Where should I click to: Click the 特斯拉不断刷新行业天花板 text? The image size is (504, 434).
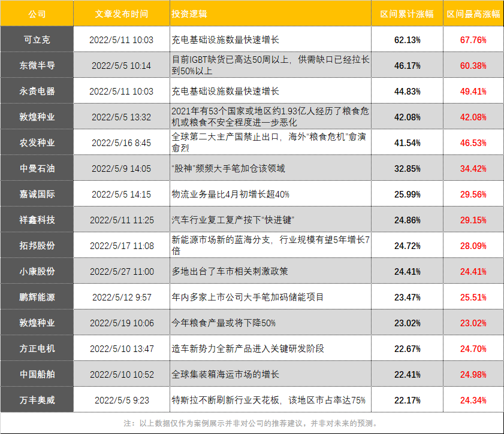(268, 400)
